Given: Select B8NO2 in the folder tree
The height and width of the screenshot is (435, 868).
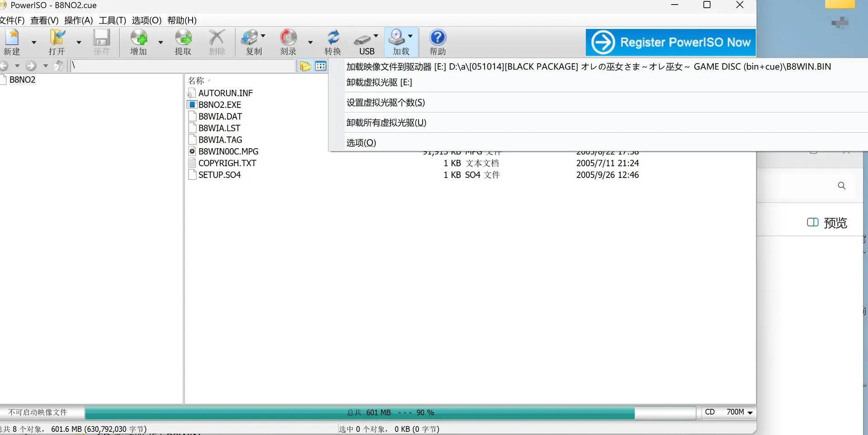Looking at the screenshot, I should [x=22, y=80].
